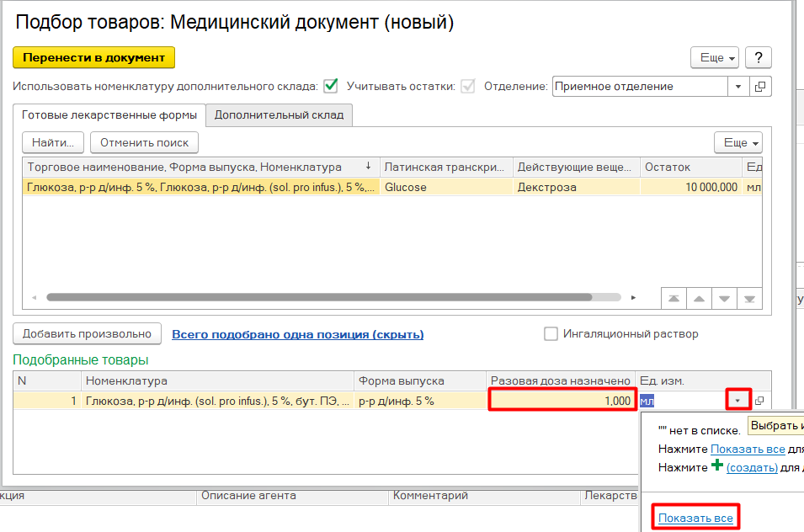Screen dimensions: 804x532
Task: Enable the Ингаляционный раствор checkbox
Action: pos(551,334)
